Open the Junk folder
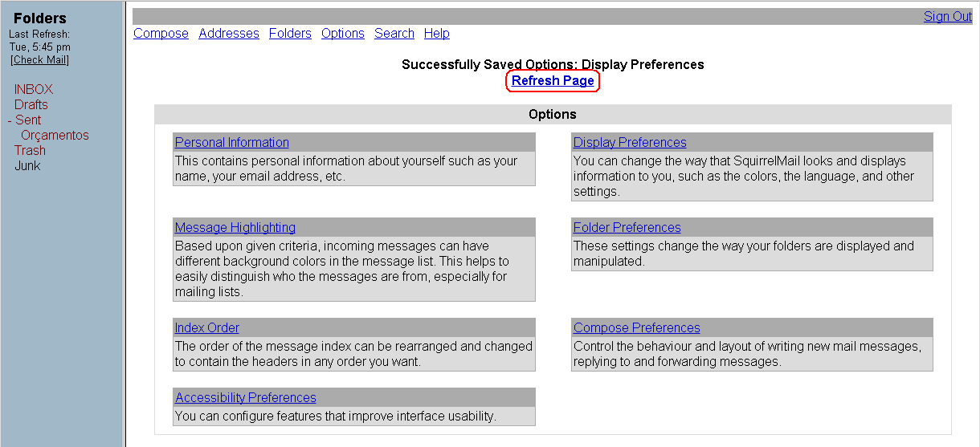The image size is (980, 447). (x=27, y=165)
